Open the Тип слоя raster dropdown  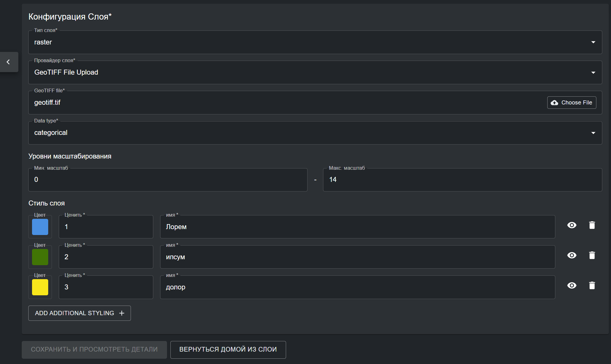tap(315, 42)
